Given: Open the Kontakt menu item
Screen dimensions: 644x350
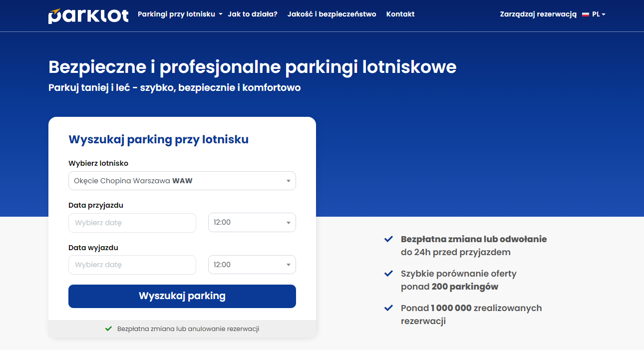Looking at the screenshot, I should [x=400, y=14].
